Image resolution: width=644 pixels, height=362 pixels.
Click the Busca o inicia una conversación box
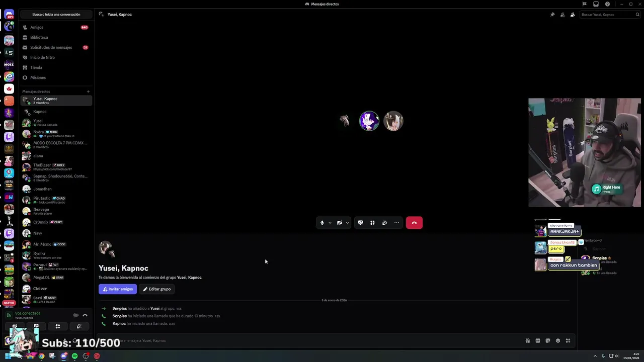click(x=56, y=15)
